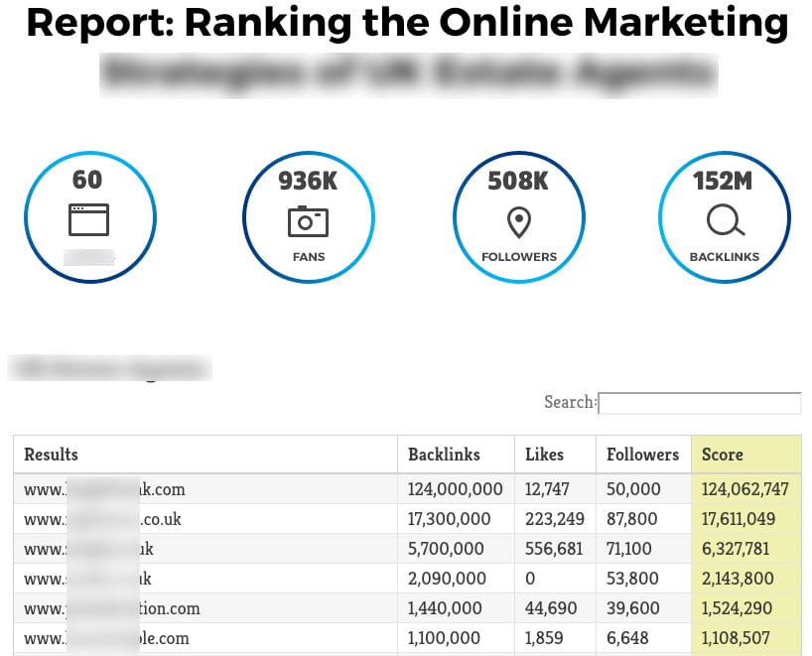Focus the Search input field

pyautogui.click(x=700, y=403)
